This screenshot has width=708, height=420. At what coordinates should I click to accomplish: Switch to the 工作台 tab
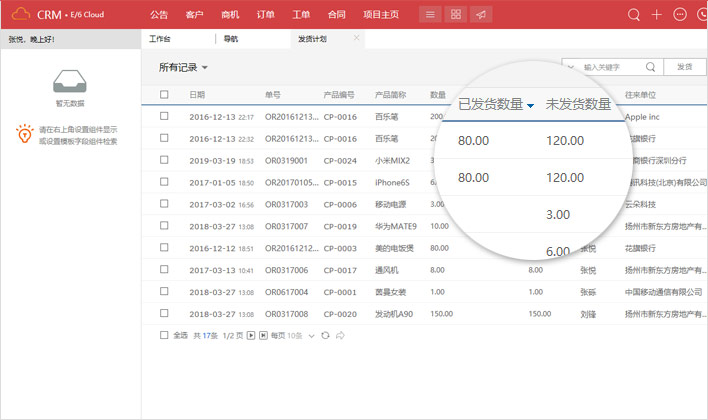[159, 39]
